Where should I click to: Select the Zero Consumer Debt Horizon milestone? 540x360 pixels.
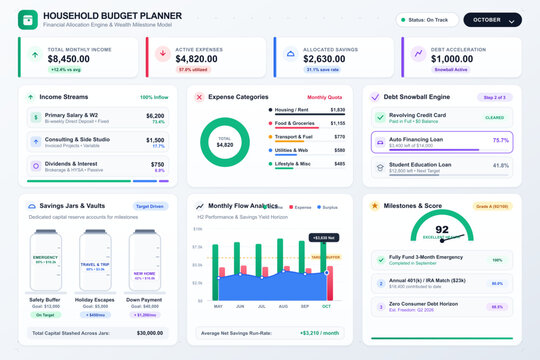click(x=442, y=307)
